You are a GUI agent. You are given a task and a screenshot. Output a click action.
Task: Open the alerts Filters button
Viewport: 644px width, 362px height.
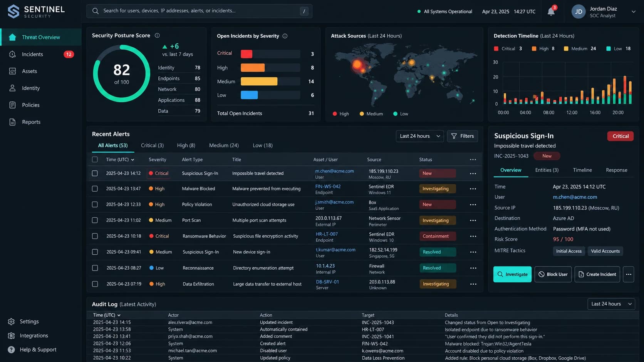point(462,136)
